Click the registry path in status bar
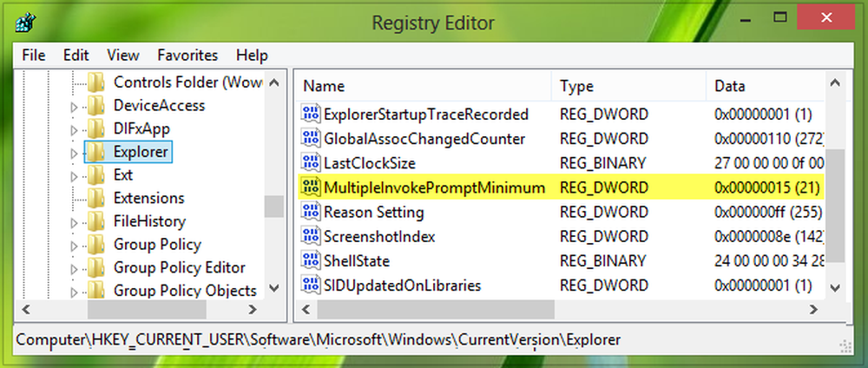Image resolution: width=868 pixels, height=368 pixels. tap(319, 339)
